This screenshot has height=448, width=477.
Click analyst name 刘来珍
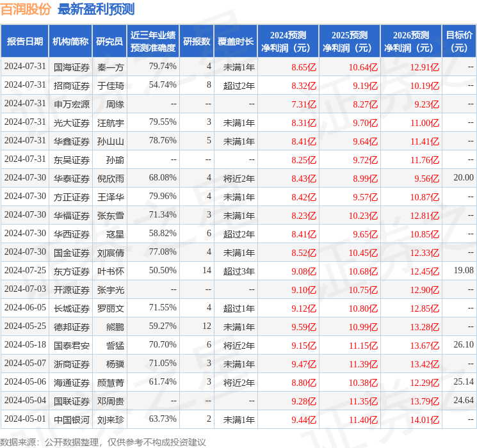pyautogui.click(x=110, y=420)
